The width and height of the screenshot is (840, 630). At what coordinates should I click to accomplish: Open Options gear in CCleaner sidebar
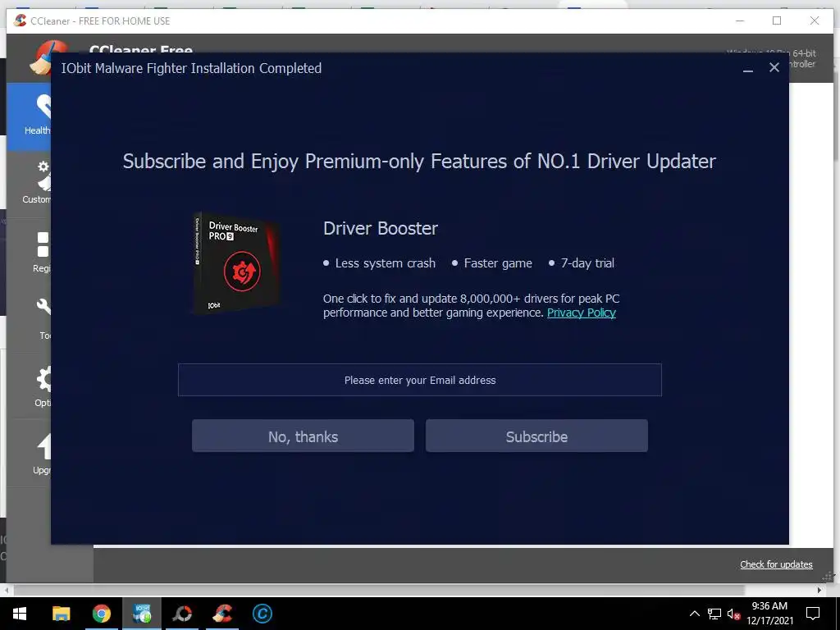pos(30,386)
